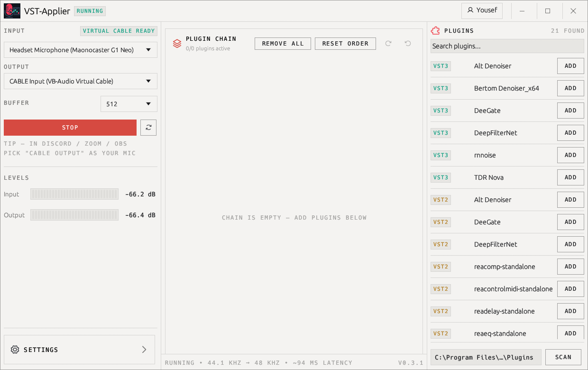588x370 pixels.
Task: Click the Remove All button
Action: point(283,44)
